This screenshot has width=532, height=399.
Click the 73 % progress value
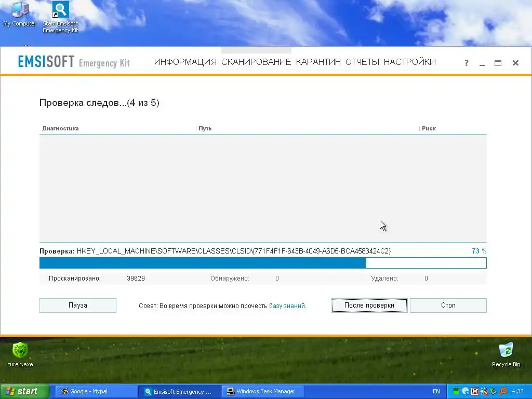click(x=479, y=251)
